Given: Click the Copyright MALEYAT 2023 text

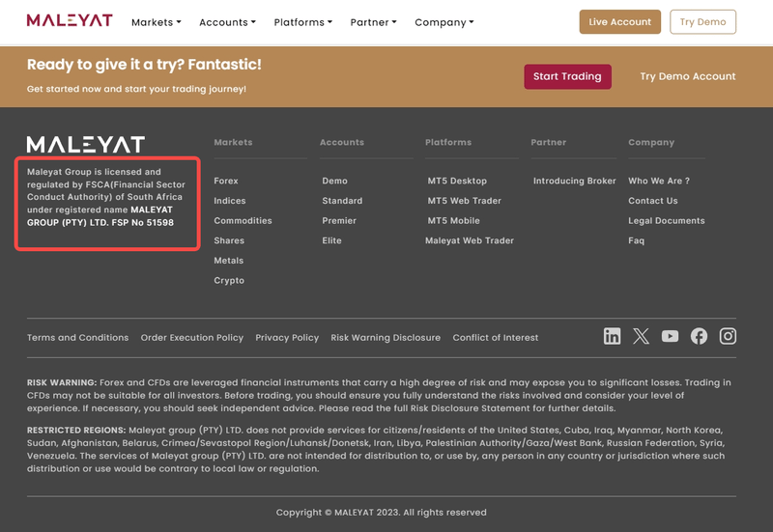Looking at the screenshot, I should (x=381, y=513).
